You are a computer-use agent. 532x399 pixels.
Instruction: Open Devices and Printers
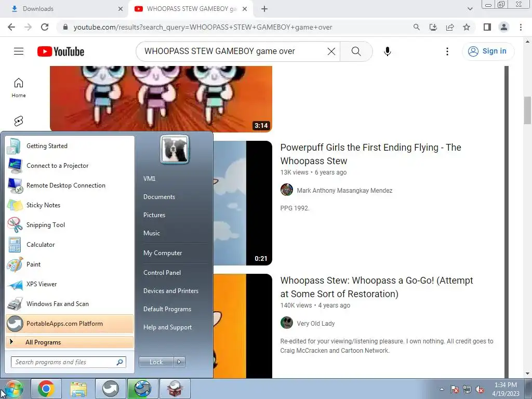[x=170, y=291]
